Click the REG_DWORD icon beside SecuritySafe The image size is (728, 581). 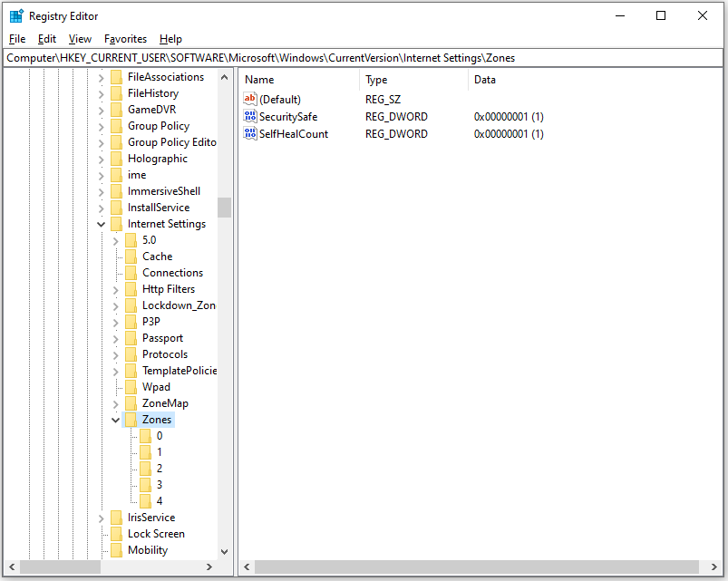click(249, 116)
